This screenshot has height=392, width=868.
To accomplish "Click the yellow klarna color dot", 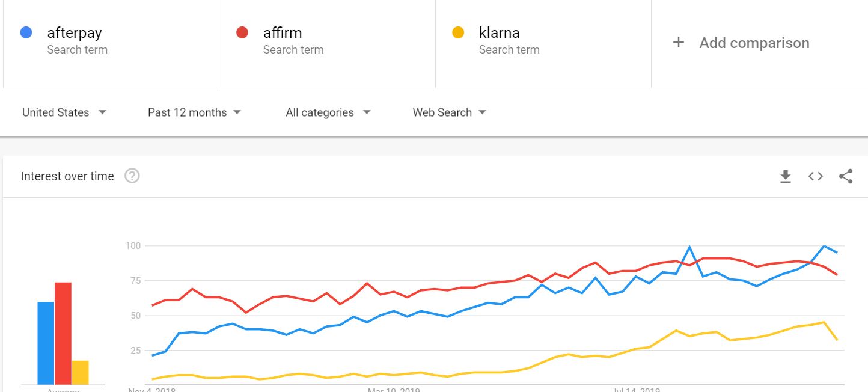I will pos(458,32).
